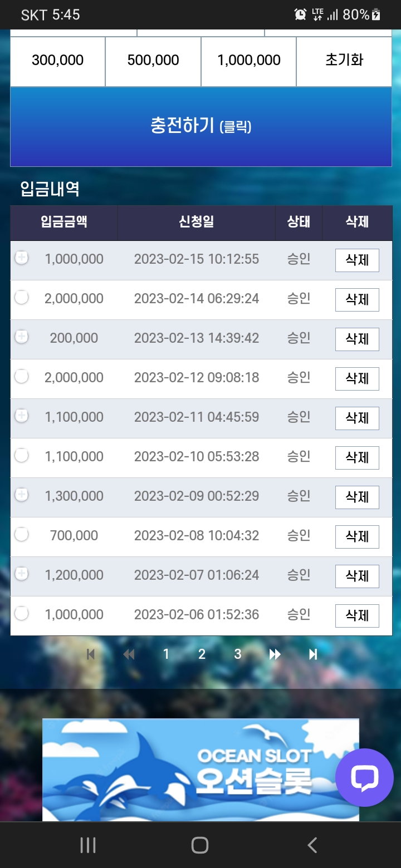Screen dimensions: 401x868
Task: Go to first page of deposit history
Action: (90, 654)
